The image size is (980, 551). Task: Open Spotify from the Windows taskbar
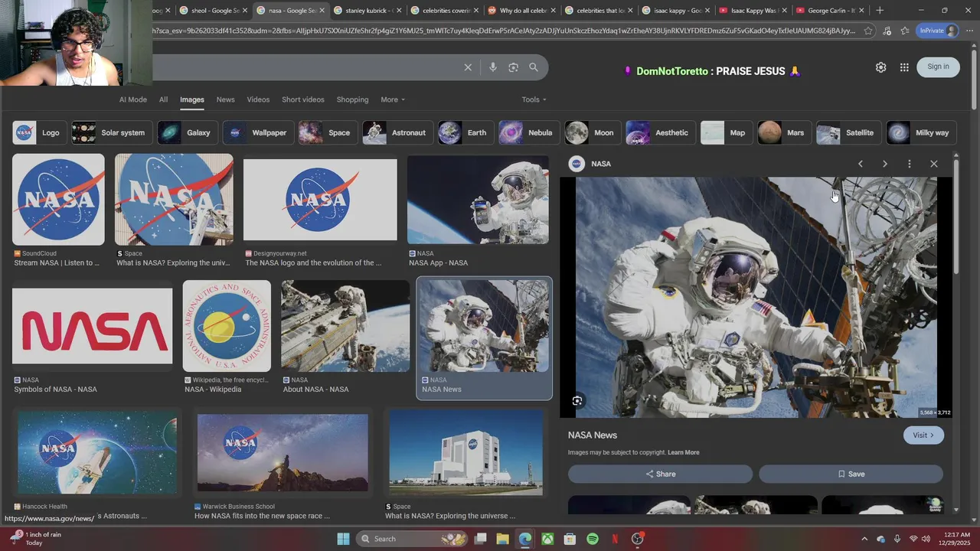click(x=593, y=539)
